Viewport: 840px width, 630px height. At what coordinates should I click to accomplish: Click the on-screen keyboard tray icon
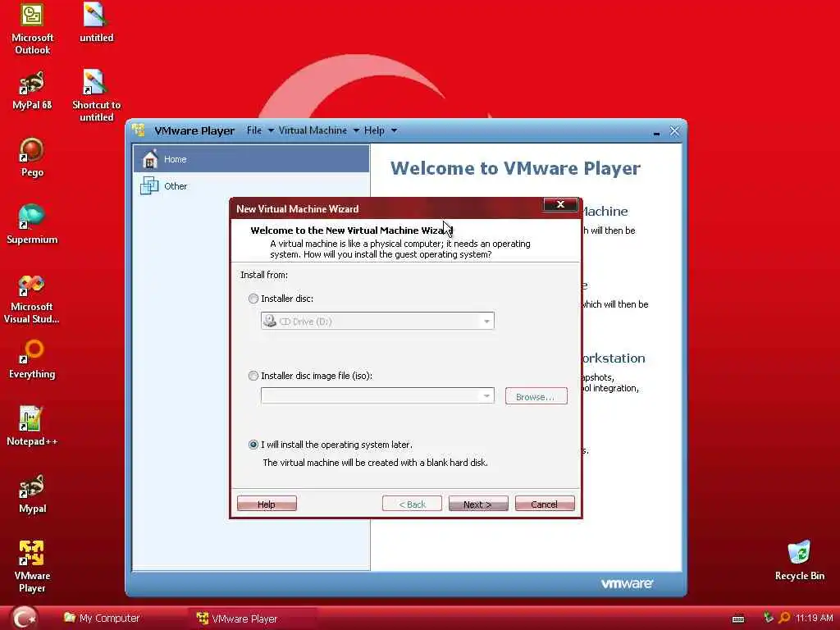tap(738, 619)
